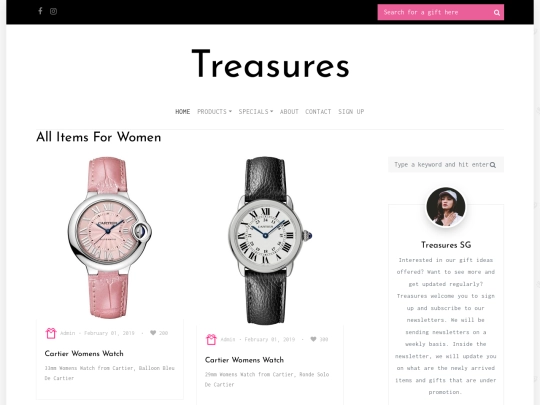Expand the PRODUCTS dropdown menu
The height and width of the screenshot is (405, 540).
click(x=214, y=112)
